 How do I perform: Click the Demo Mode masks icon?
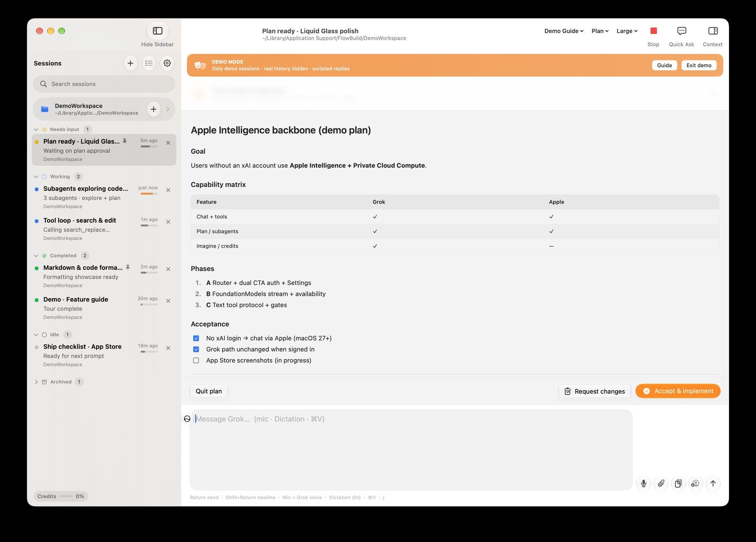[200, 65]
